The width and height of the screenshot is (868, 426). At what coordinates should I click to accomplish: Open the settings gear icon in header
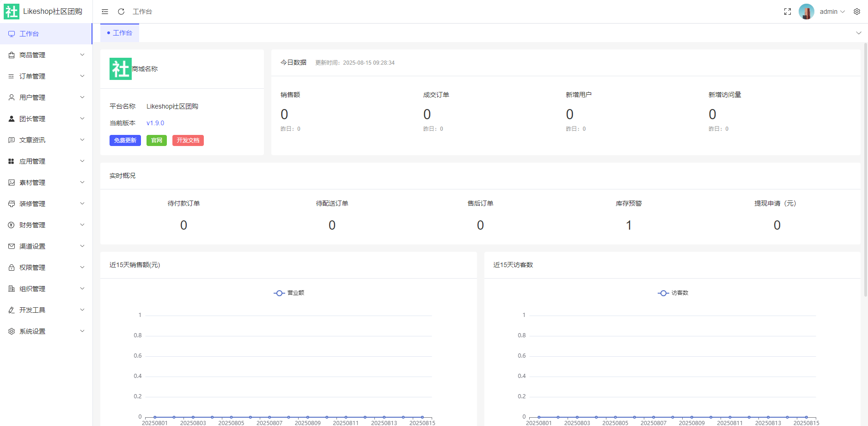(857, 12)
